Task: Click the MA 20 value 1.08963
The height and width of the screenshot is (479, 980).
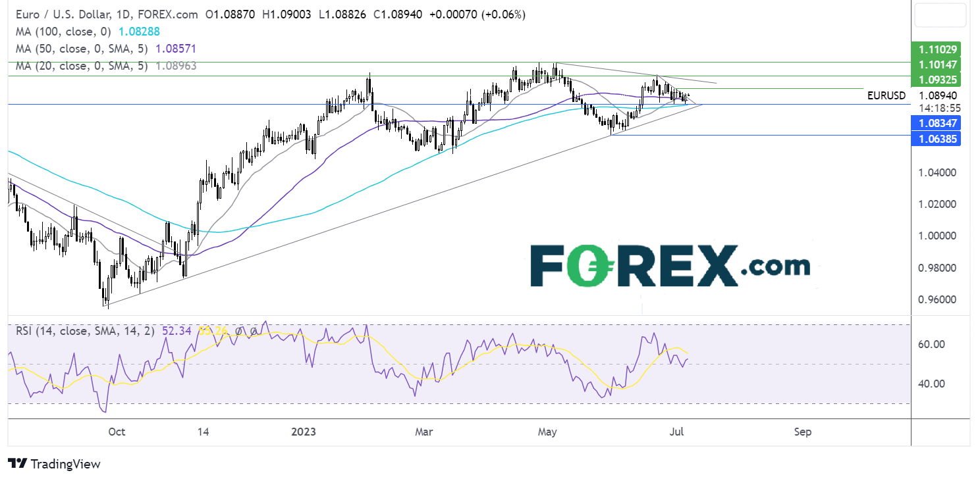Action: tap(176, 66)
